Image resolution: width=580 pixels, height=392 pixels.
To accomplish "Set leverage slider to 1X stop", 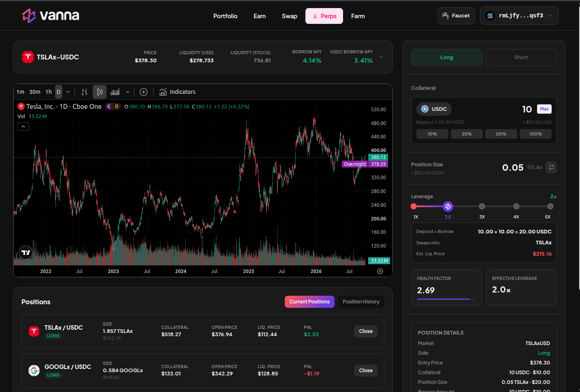I will (414, 206).
